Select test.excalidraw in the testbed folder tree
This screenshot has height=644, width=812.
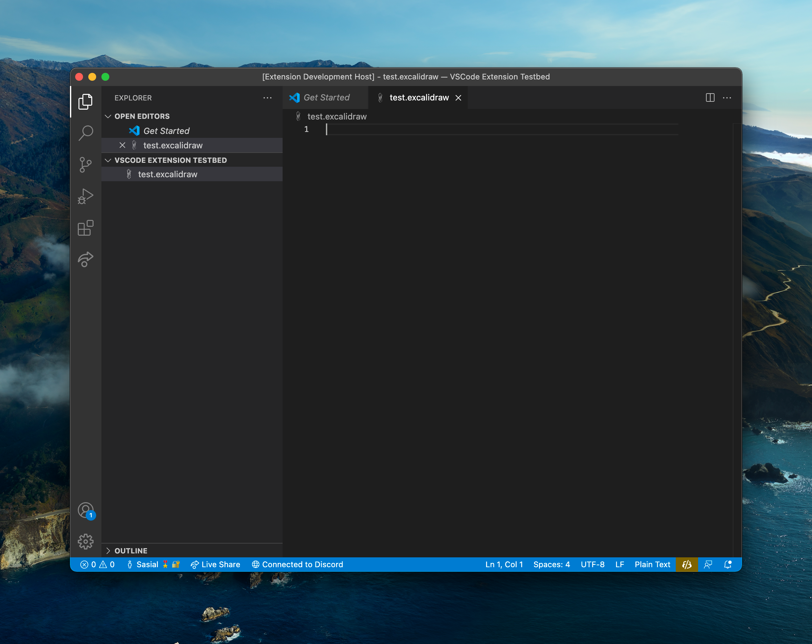[x=168, y=174]
